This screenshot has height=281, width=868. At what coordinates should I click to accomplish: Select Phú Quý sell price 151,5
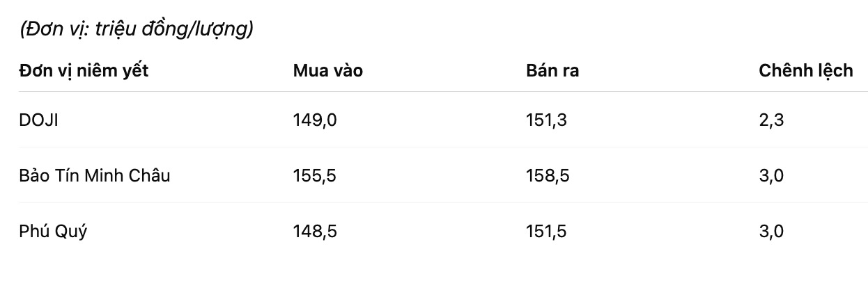click(548, 232)
